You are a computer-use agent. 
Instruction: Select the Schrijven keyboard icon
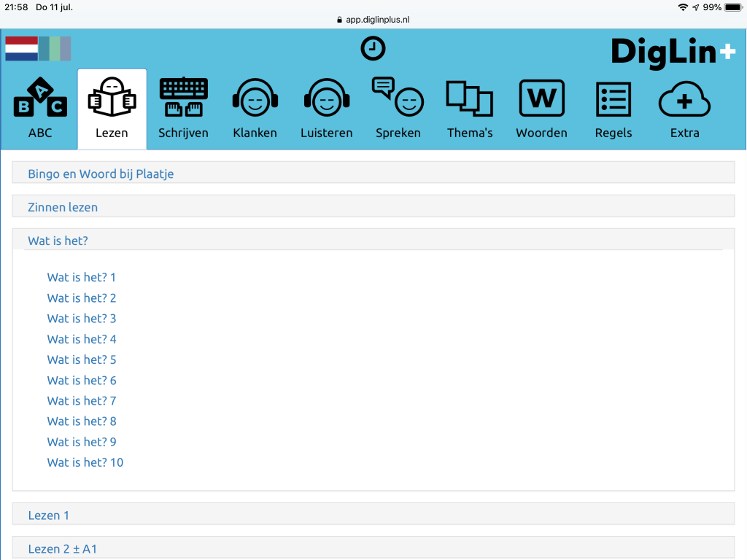(183, 108)
